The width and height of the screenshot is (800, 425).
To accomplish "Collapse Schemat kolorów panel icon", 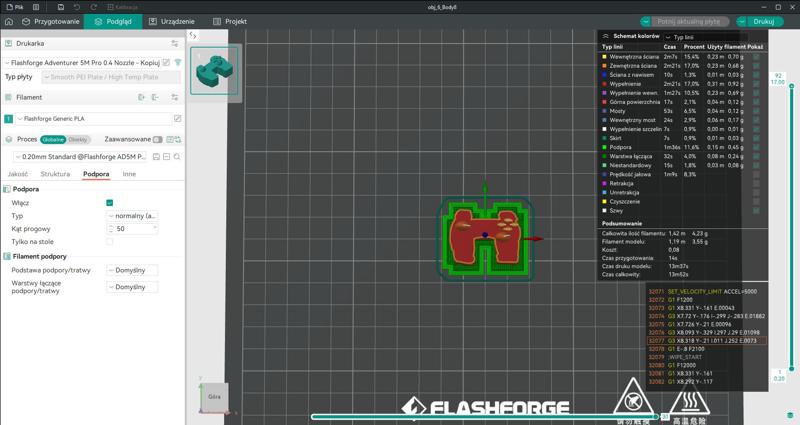I will click(x=606, y=36).
